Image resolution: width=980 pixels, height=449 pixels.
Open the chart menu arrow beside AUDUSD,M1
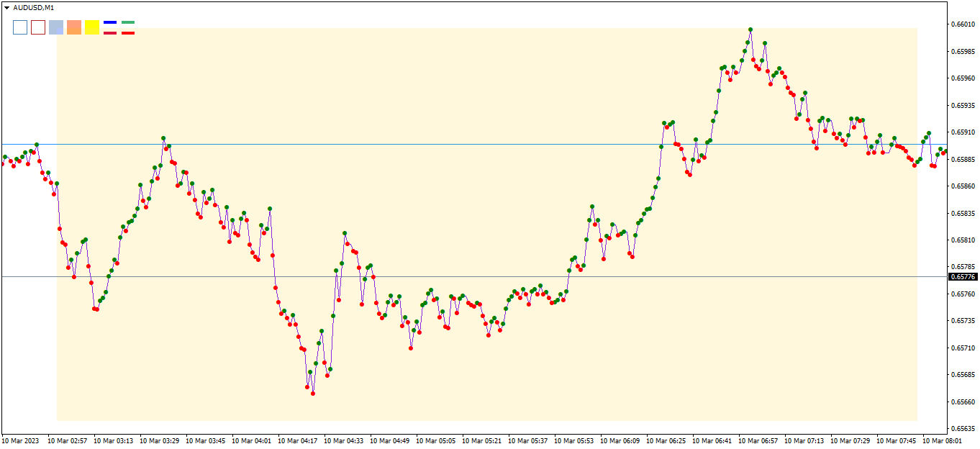tap(7, 7)
